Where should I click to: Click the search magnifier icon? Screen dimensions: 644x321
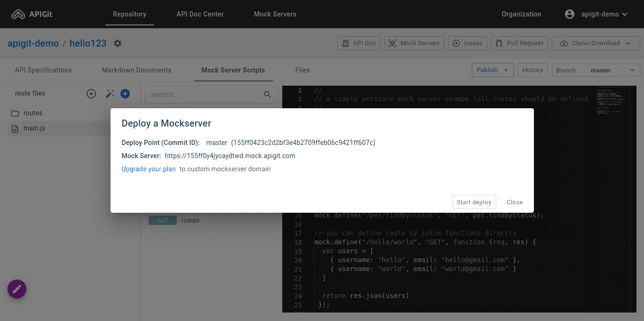tap(268, 95)
